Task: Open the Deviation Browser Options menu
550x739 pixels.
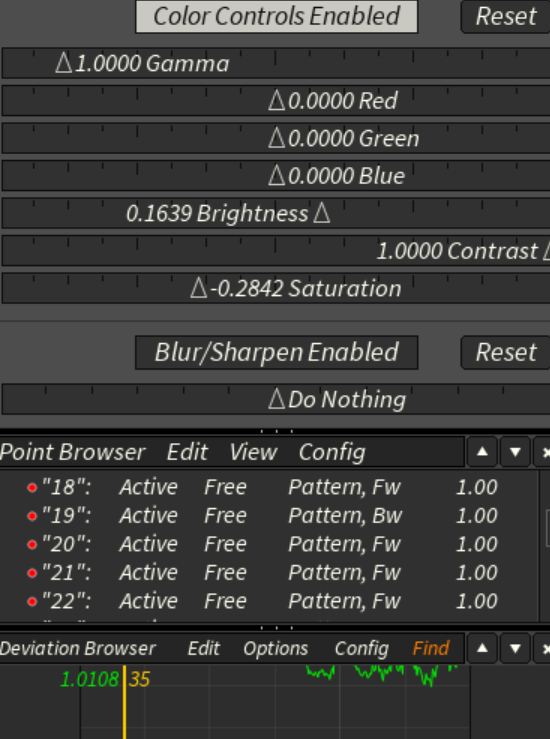Action: pos(276,649)
